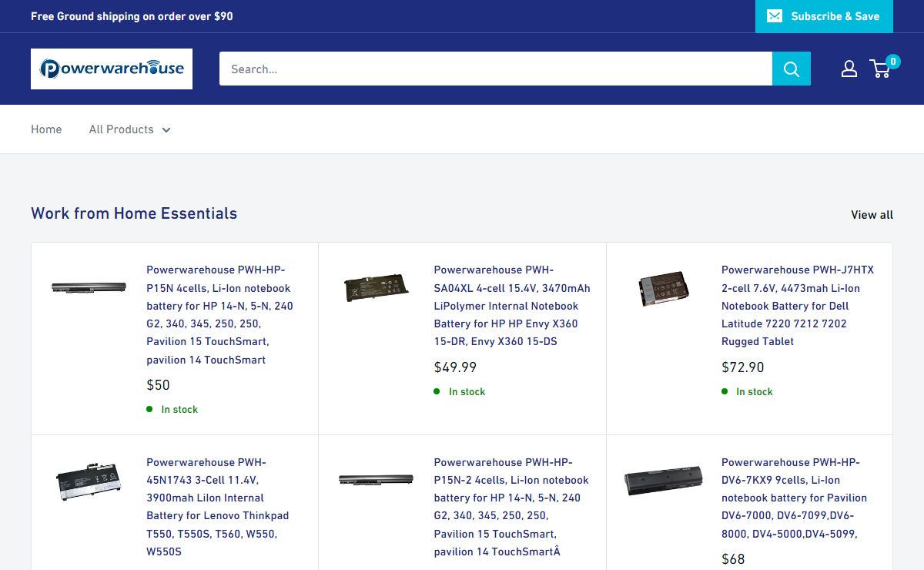Click the PWH-HP-P15N battery thumbnail image
Screen dimensions: 924x570
(89, 287)
